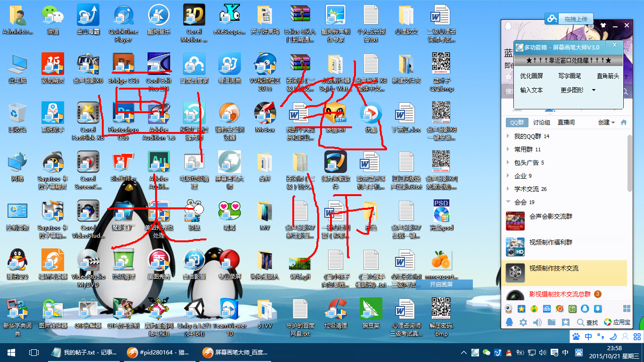Click 查找 search in the QQ bottom bar
Screen dimensions: 644x362
[587, 322]
